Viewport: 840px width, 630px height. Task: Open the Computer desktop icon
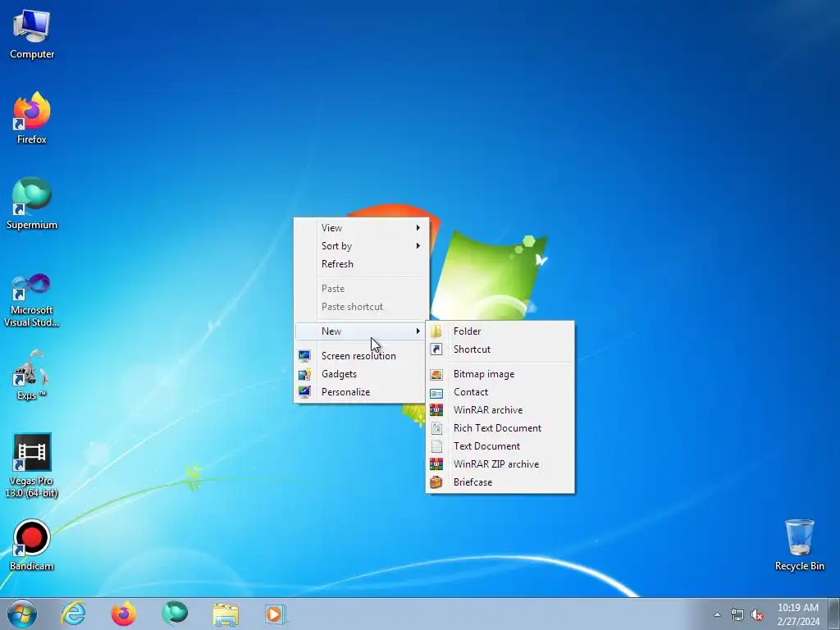32,34
